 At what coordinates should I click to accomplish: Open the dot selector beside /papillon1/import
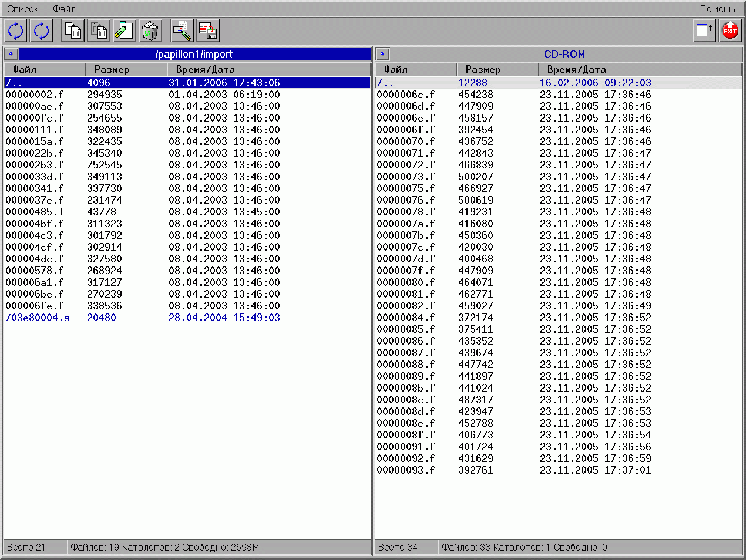pyautogui.click(x=11, y=54)
